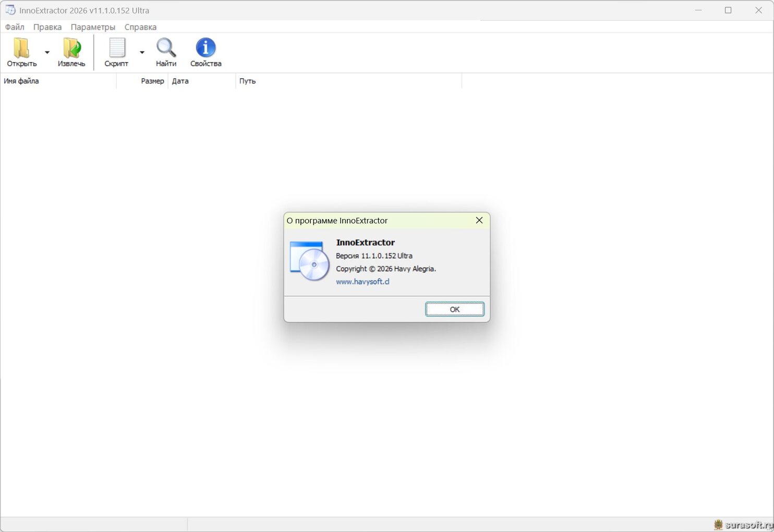Click the Copyright © 2026 Havy Alegria text

click(386, 269)
